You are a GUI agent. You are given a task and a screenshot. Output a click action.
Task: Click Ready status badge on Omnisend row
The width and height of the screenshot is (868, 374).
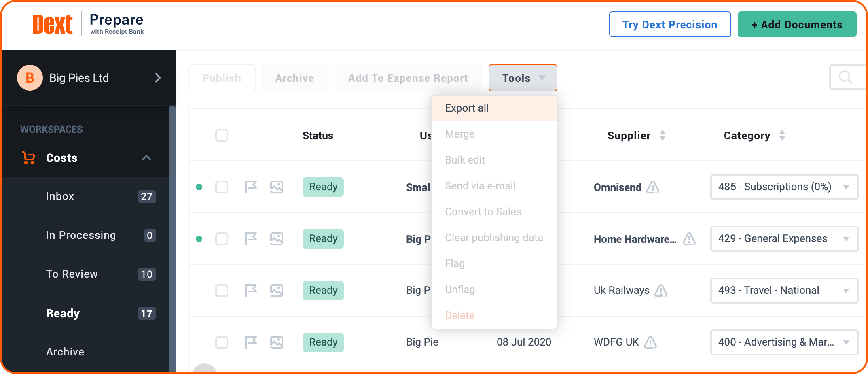pos(323,187)
